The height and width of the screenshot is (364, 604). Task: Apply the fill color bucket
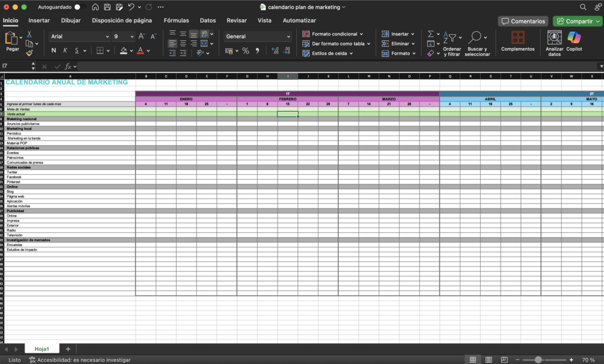(x=124, y=50)
